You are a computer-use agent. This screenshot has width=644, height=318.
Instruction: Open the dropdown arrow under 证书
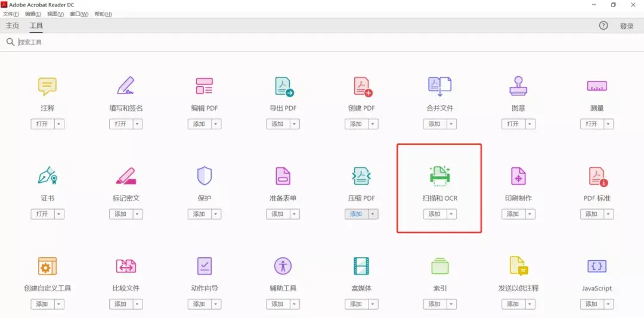point(60,214)
